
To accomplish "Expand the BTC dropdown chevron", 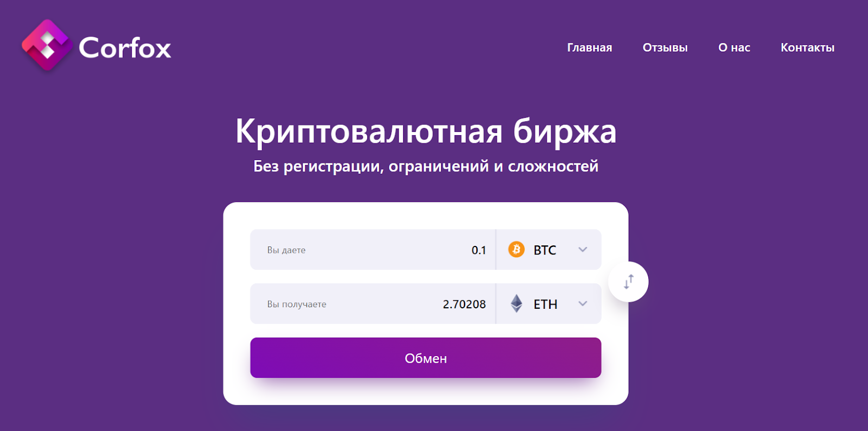I will (583, 250).
